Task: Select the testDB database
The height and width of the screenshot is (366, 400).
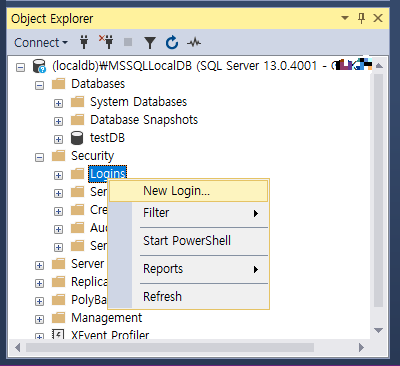Action: (x=107, y=138)
